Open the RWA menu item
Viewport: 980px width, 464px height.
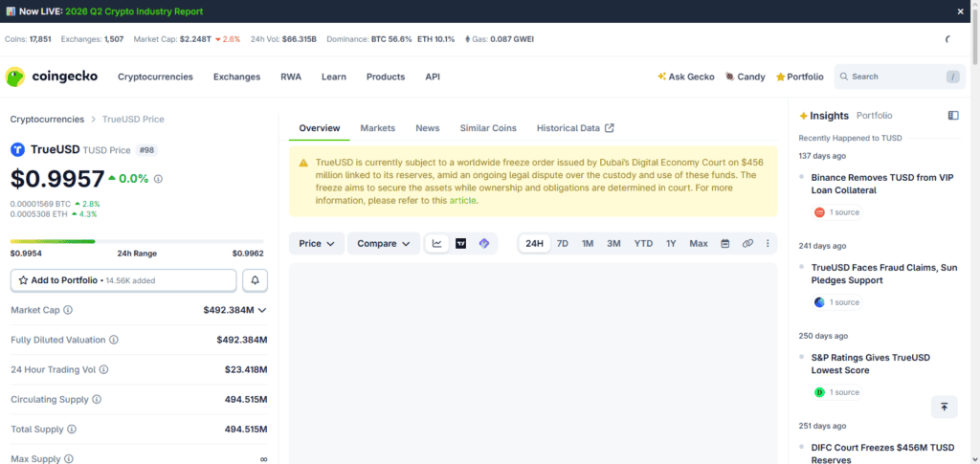point(291,77)
